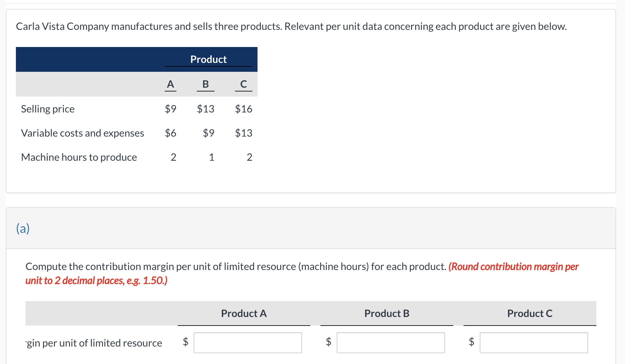The width and height of the screenshot is (625, 364).
Task: Click column header B in the table
Action: pos(205,84)
